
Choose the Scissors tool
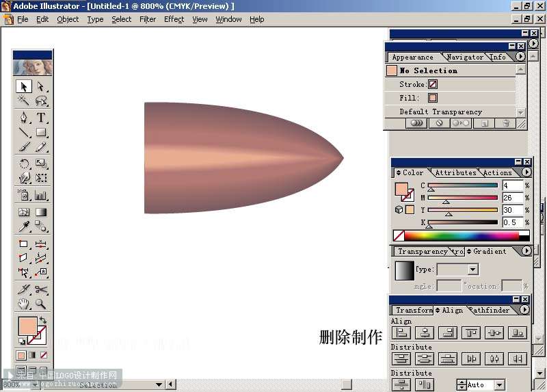(41, 289)
